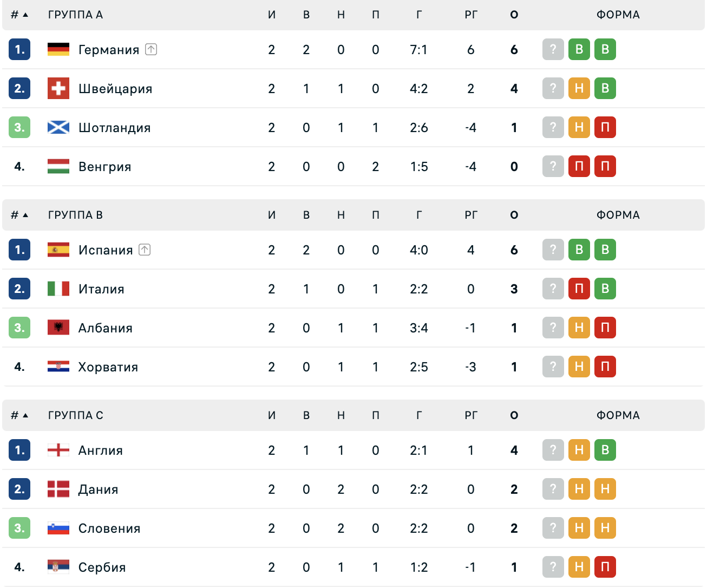This screenshot has height=588, width=707.
Task: Click the ФОРМА column header in Group A
Action: [x=618, y=15]
